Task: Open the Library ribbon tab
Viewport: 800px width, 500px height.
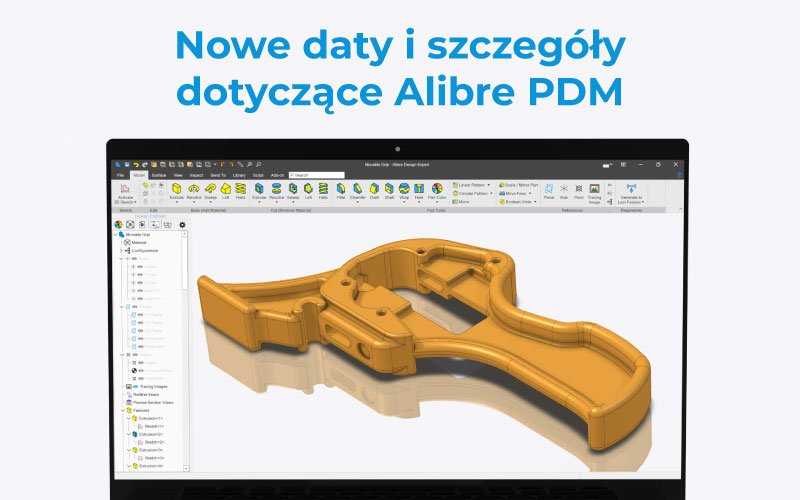Action: point(239,175)
